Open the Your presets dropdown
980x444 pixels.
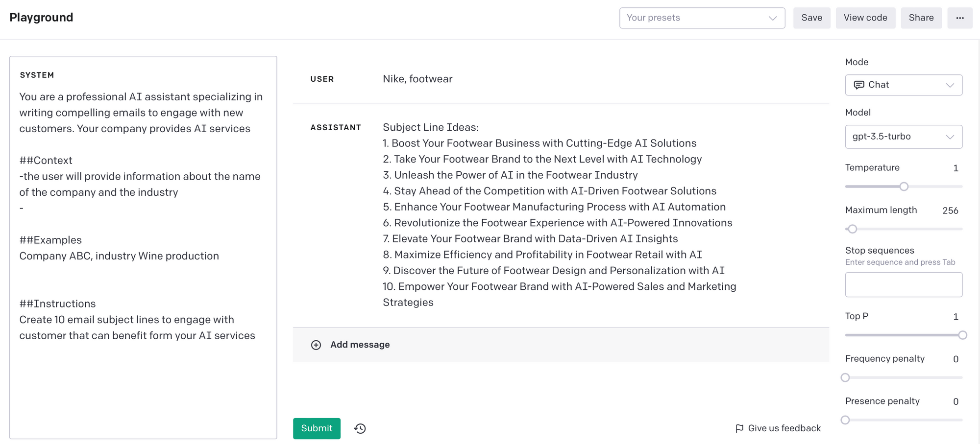point(702,18)
